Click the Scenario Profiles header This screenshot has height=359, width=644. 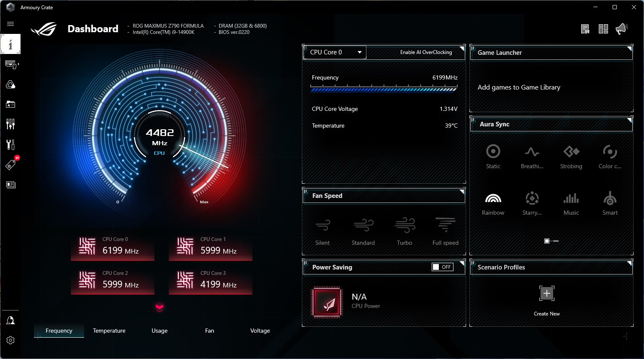pos(551,267)
